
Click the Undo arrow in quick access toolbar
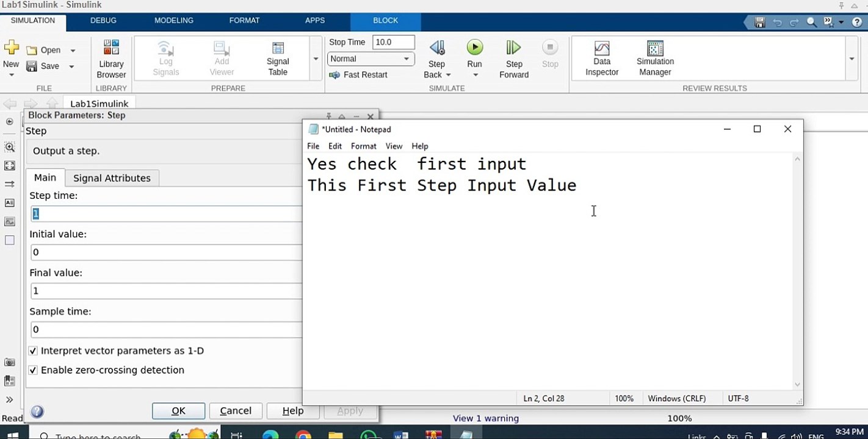point(777,22)
